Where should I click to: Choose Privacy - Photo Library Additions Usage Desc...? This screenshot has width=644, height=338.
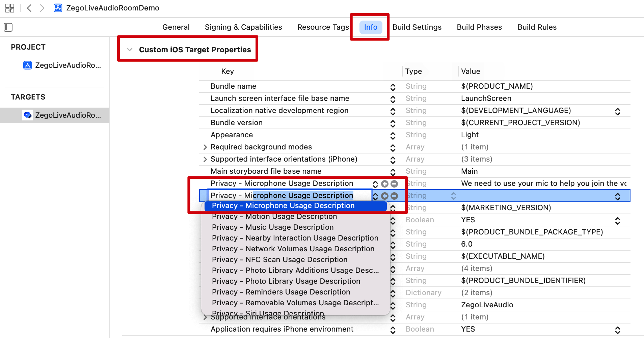[x=295, y=271]
